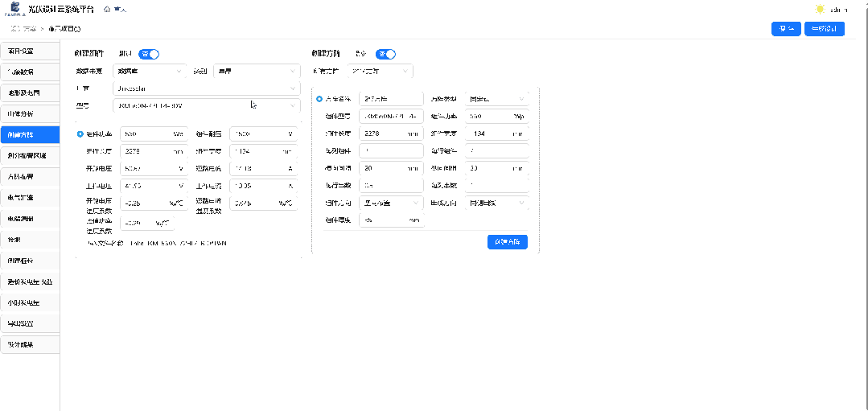
Task: Open the string wiring direction dropdown
Action: pyautogui.click(x=497, y=203)
